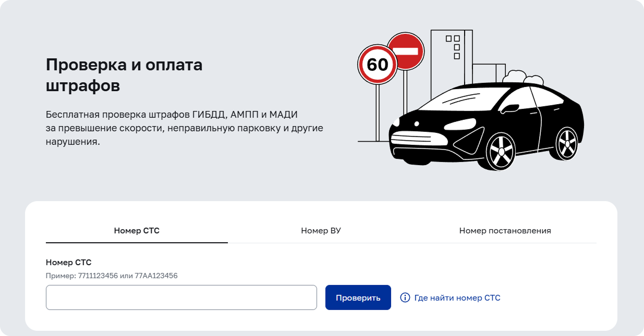The height and width of the screenshot is (336, 644).
Task: Switch to the Номер ВУ tab
Action: 321,230
